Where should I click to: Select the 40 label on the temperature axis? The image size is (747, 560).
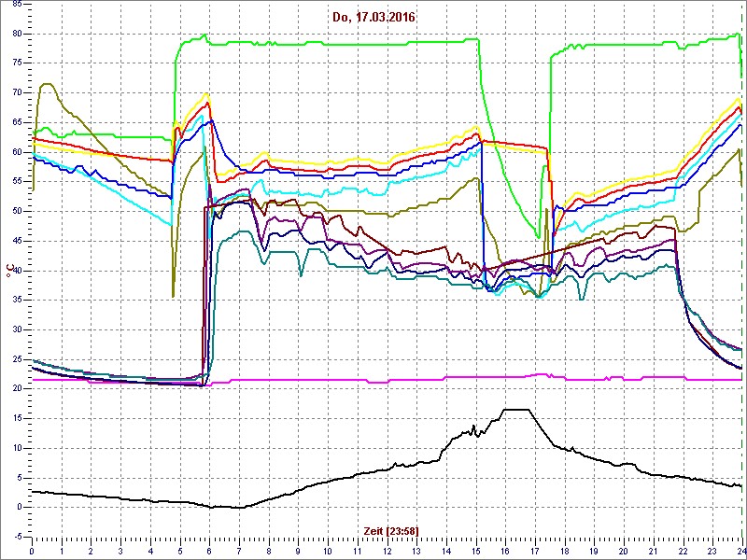(16, 271)
